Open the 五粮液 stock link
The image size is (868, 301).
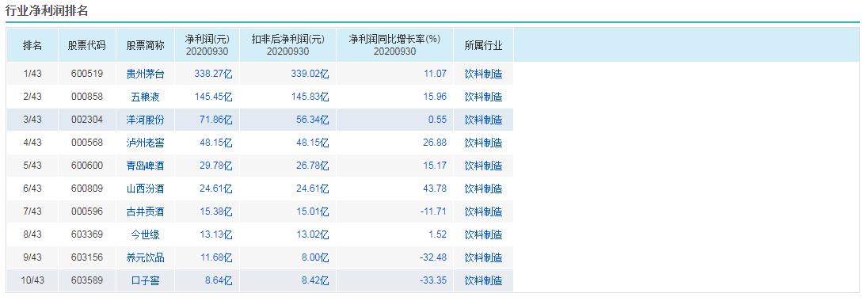145,97
